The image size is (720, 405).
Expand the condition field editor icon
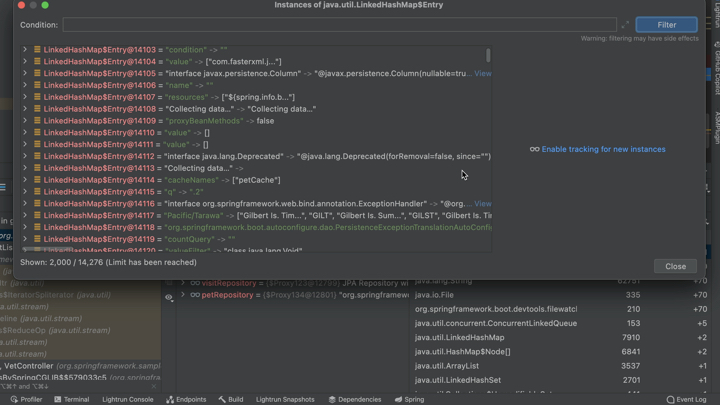[x=625, y=25]
